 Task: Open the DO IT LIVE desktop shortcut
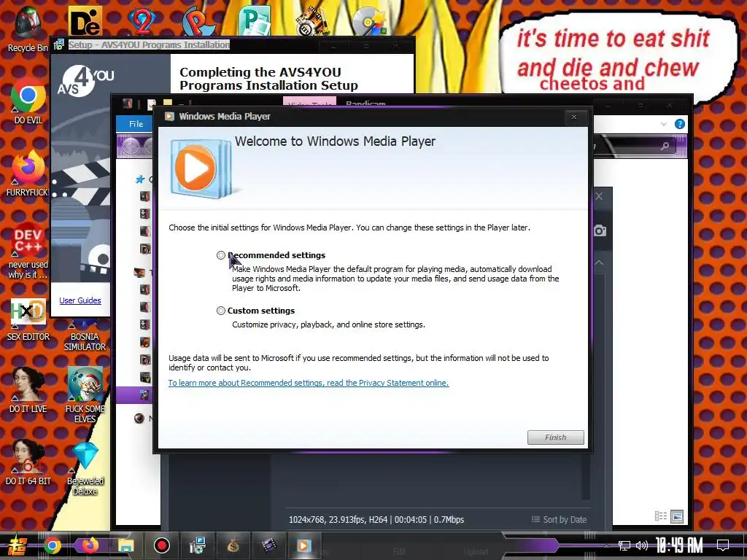tap(28, 389)
